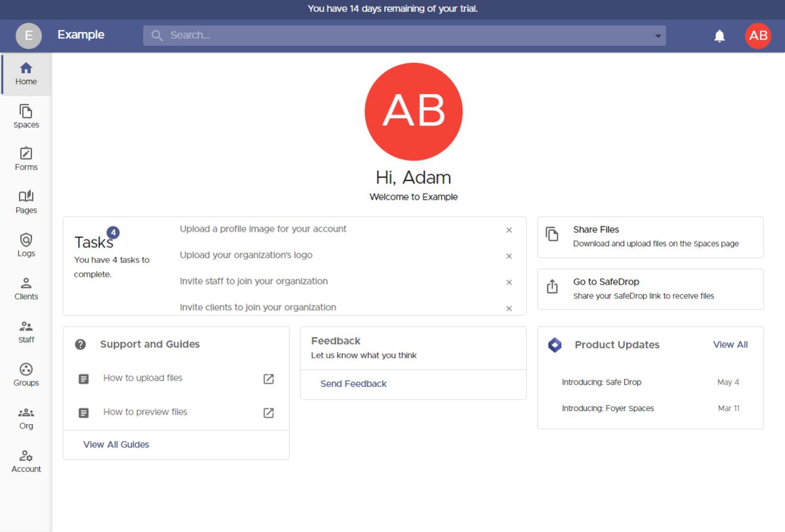Open the AB account avatar menu
Viewport: 785px width, 532px height.
click(758, 36)
